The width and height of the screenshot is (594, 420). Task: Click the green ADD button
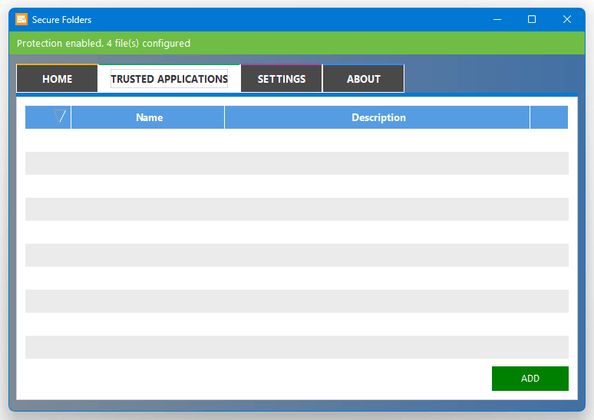click(x=530, y=378)
